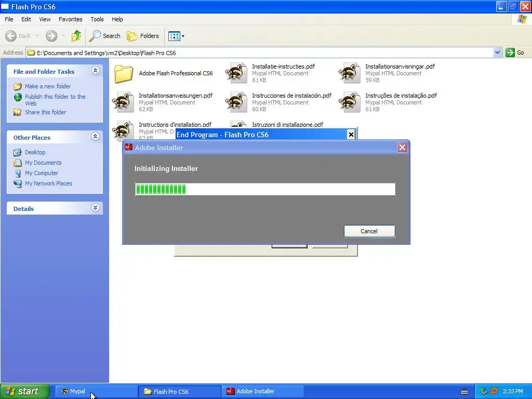
Task: Open the View menu
Action: click(45, 19)
